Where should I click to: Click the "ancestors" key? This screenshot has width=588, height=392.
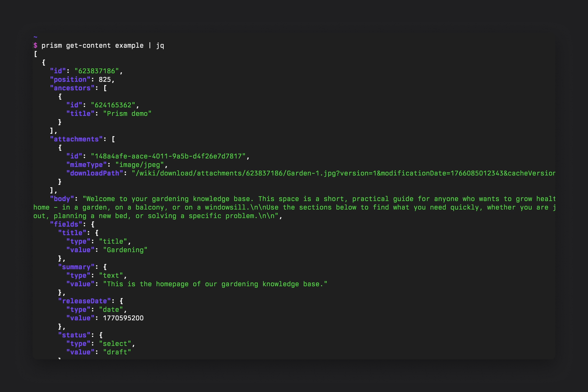(x=72, y=88)
